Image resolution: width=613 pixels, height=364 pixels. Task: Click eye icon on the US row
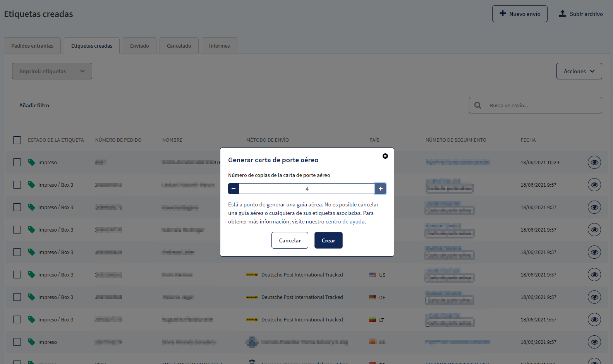tap(594, 275)
